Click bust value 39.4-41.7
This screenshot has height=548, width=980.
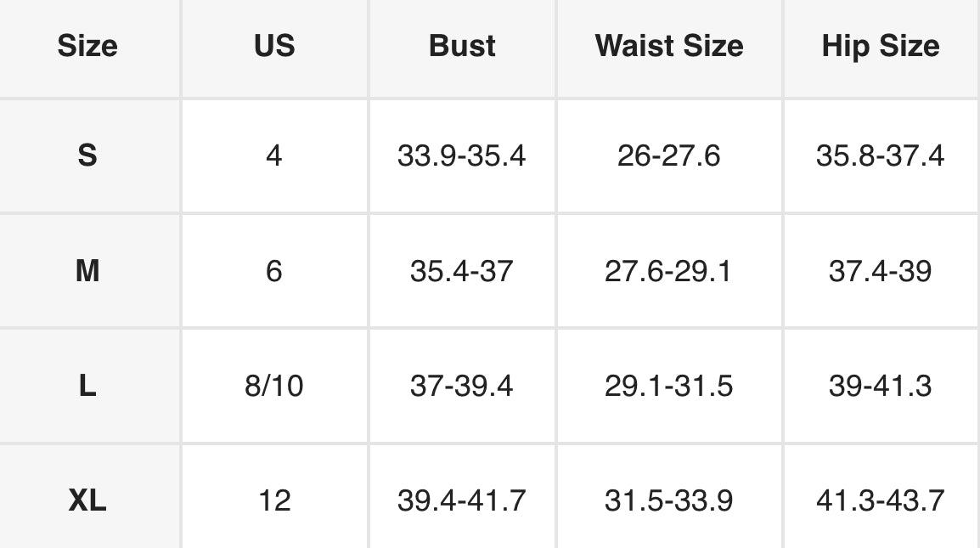pyautogui.click(x=462, y=500)
